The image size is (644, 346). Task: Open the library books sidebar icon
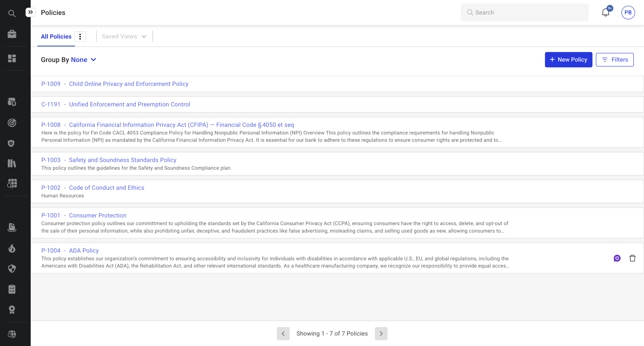pos(12,163)
